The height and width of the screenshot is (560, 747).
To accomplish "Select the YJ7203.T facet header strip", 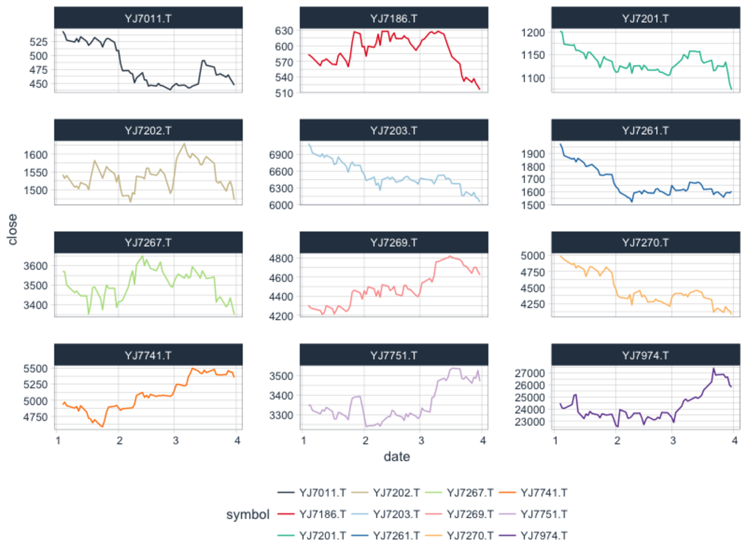I will pos(394,130).
